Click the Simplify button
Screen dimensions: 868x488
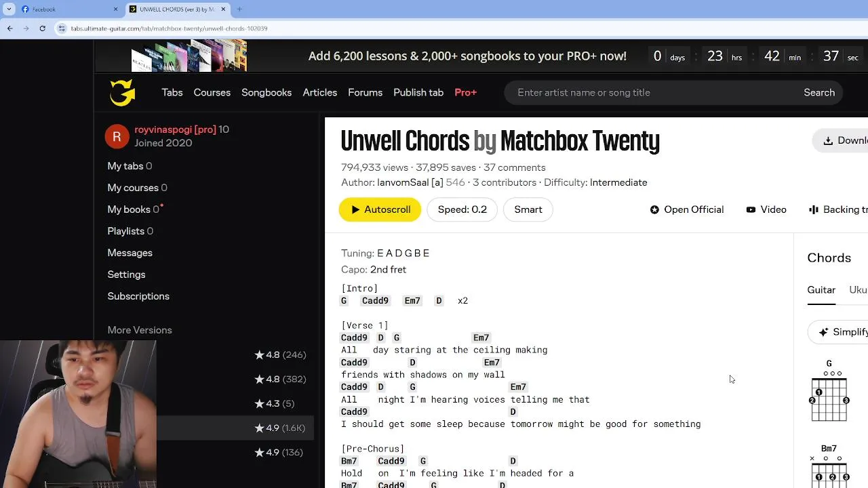coord(839,332)
